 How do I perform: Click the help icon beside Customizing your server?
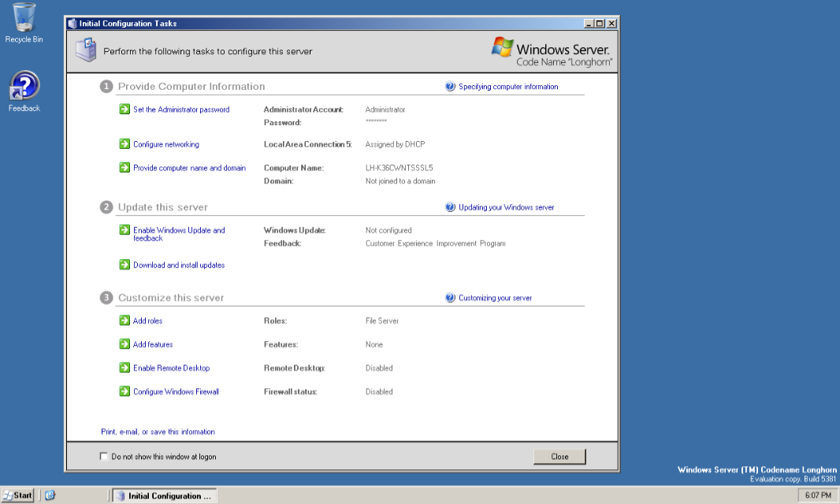coord(450,298)
